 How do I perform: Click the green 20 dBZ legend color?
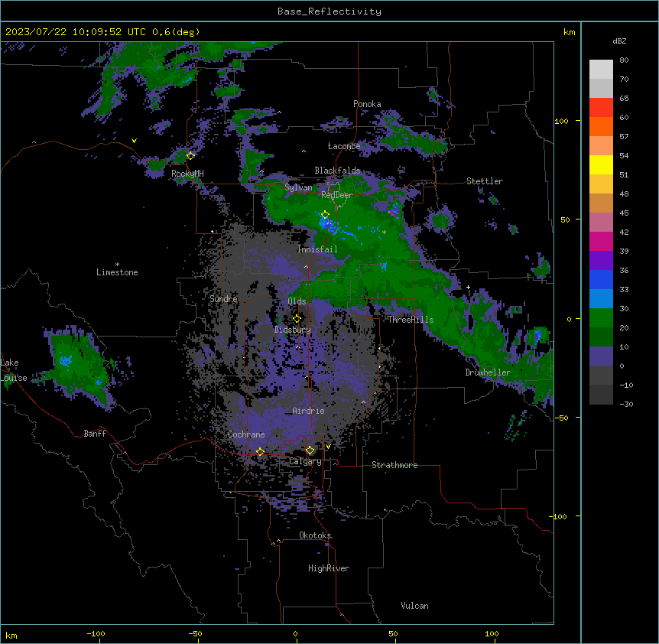click(601, 318)
